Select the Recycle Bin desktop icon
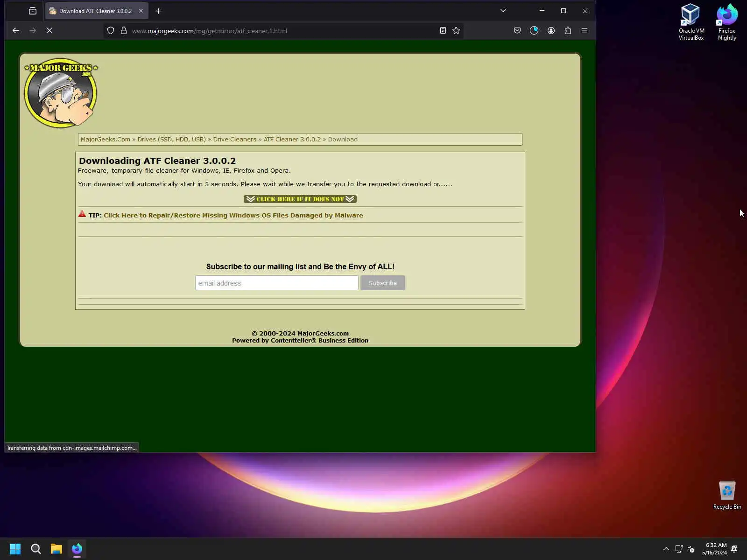747x560 pixels. (x=727, y=496)
